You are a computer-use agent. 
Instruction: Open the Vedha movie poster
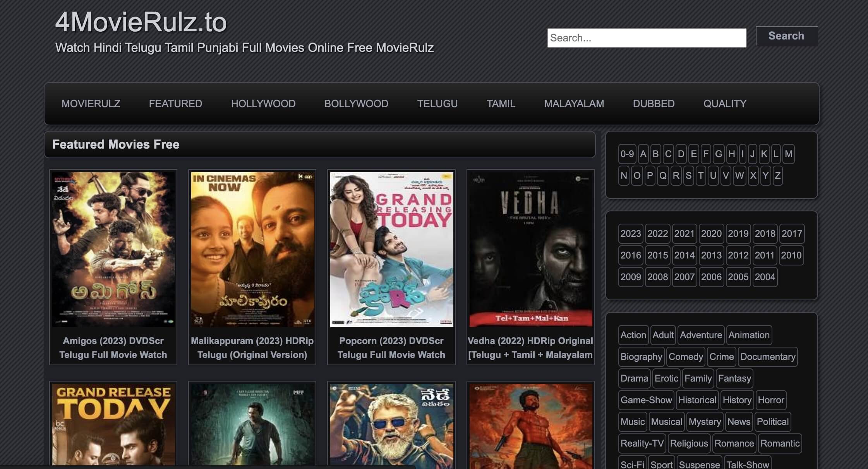[x=530, y=249]
